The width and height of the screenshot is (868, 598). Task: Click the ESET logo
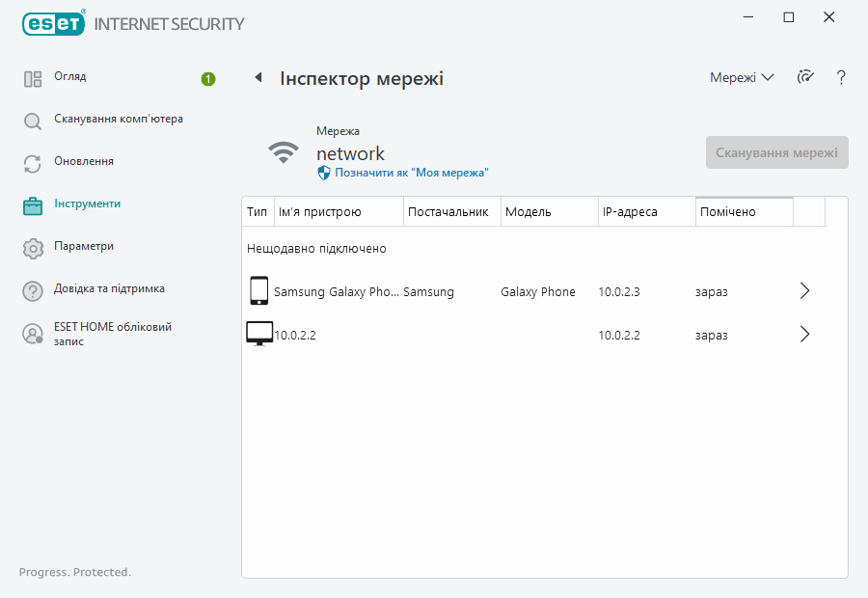(54, 23)
